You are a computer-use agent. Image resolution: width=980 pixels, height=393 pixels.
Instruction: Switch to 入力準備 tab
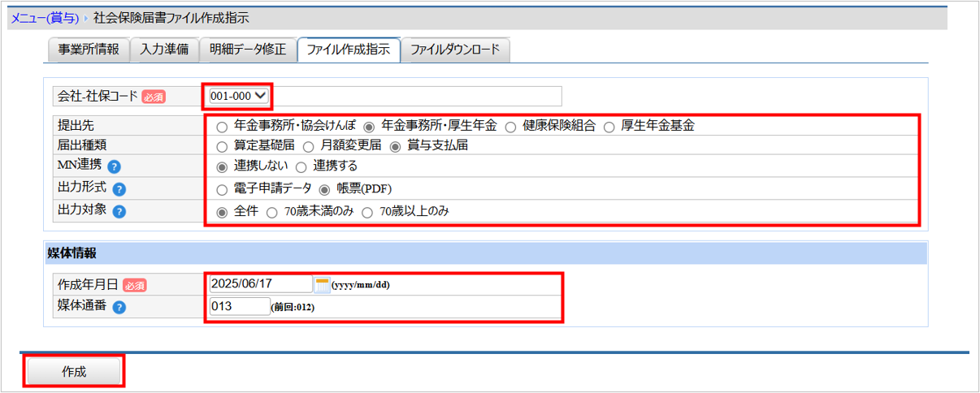pos(164,50)
